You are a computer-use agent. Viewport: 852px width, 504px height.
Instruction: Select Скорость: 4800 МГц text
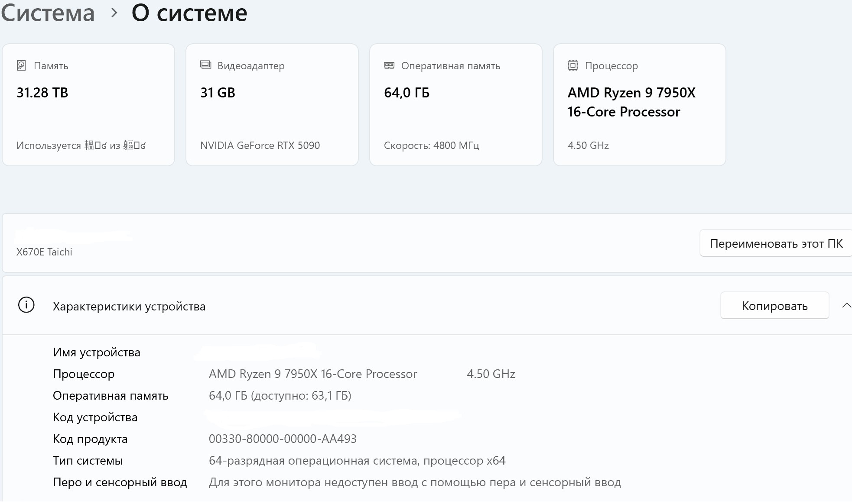click(x=432, y=145)
